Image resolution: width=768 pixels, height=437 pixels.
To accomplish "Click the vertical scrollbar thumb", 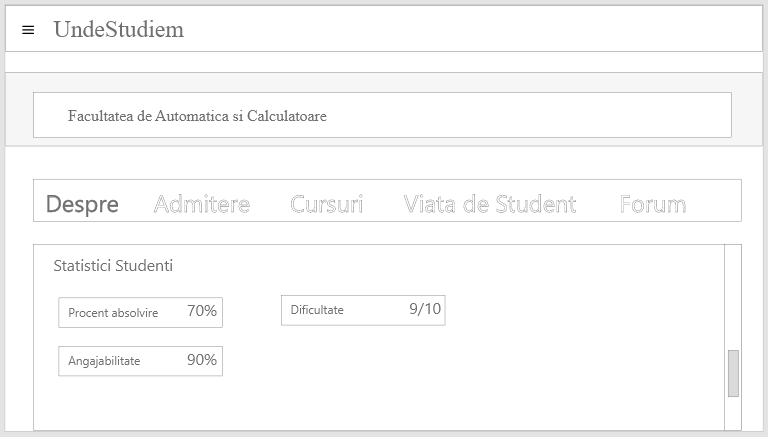I will [733, 373].
